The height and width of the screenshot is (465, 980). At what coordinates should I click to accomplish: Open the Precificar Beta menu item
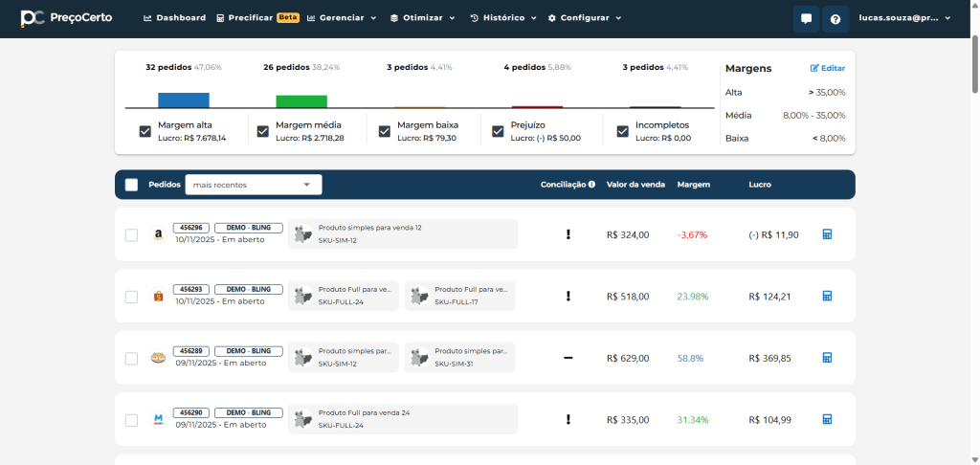tap(257, 18)
